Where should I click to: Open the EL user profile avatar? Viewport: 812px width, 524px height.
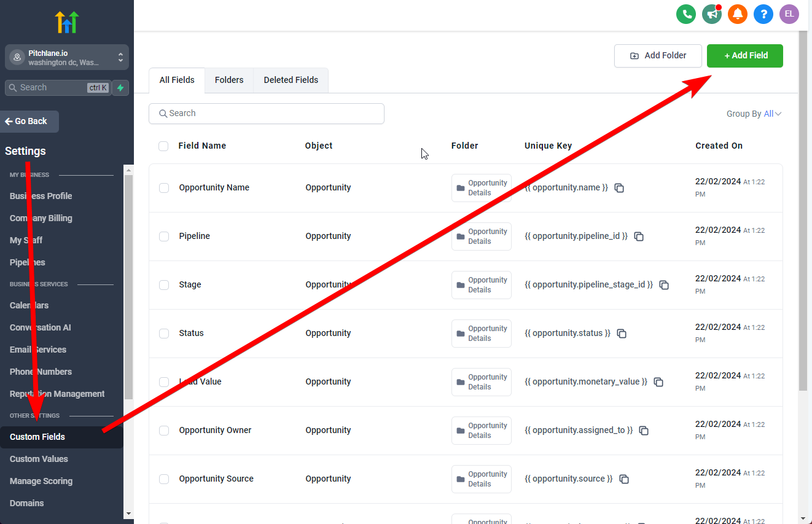[789, 14]
